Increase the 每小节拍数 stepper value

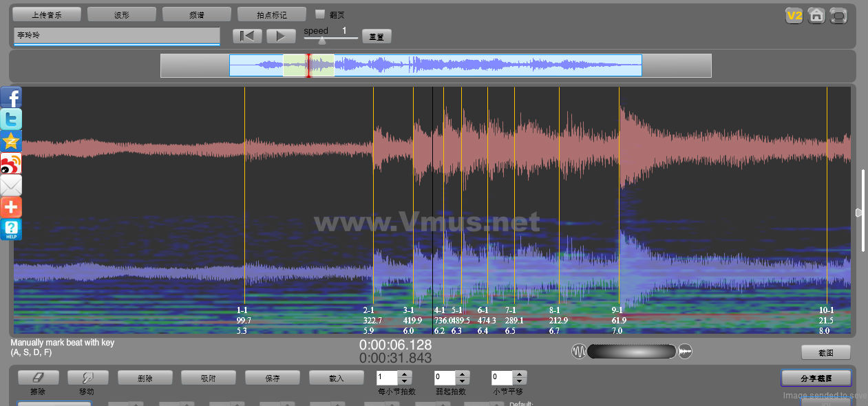point(405,374)
